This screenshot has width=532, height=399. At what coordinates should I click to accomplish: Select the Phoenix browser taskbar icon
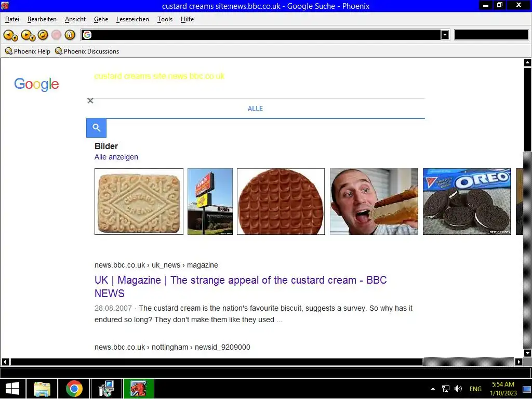[138, 389]
